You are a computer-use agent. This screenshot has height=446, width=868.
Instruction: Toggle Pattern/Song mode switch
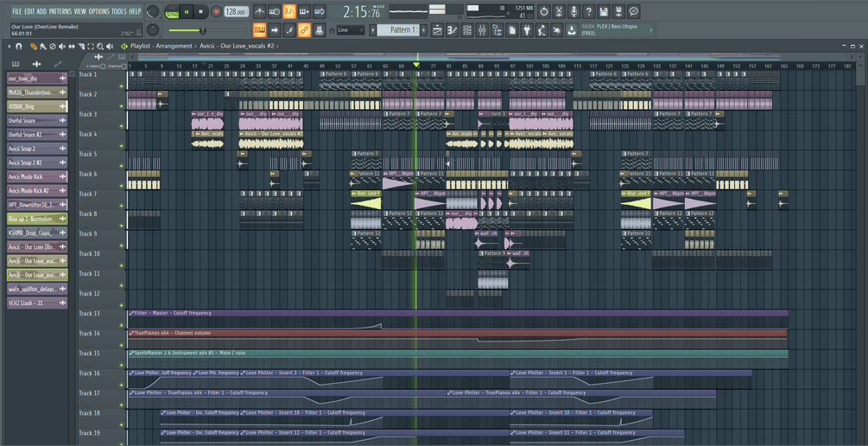(x=171, y=11)
